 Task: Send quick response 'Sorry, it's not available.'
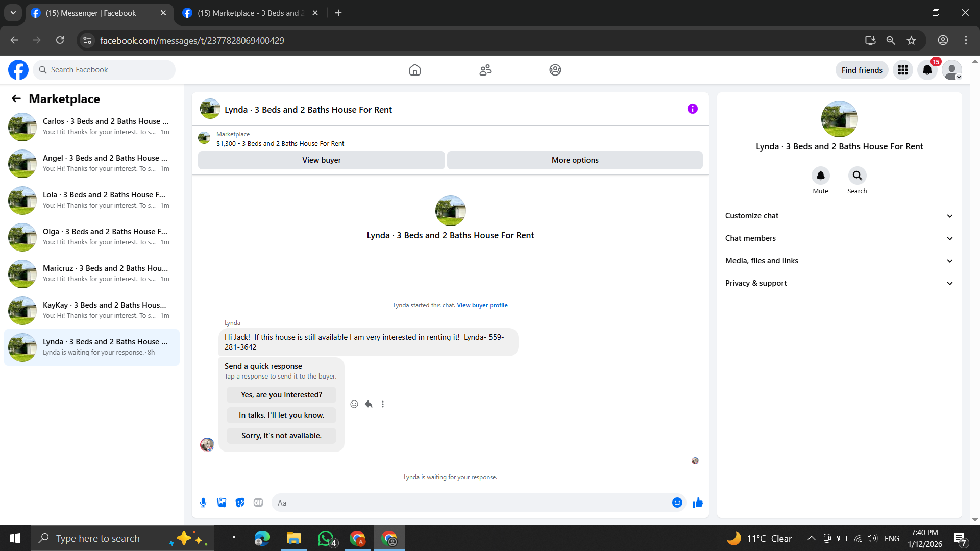281,436
